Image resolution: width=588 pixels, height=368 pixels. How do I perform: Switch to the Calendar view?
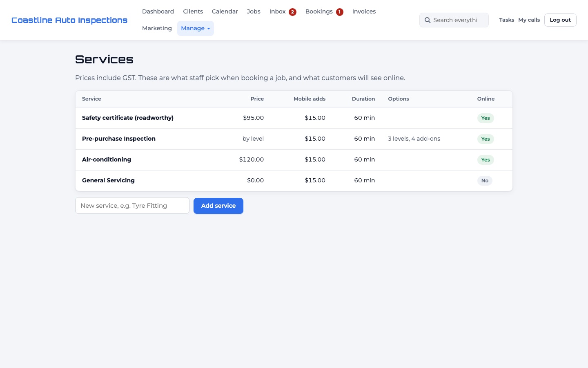225,11
